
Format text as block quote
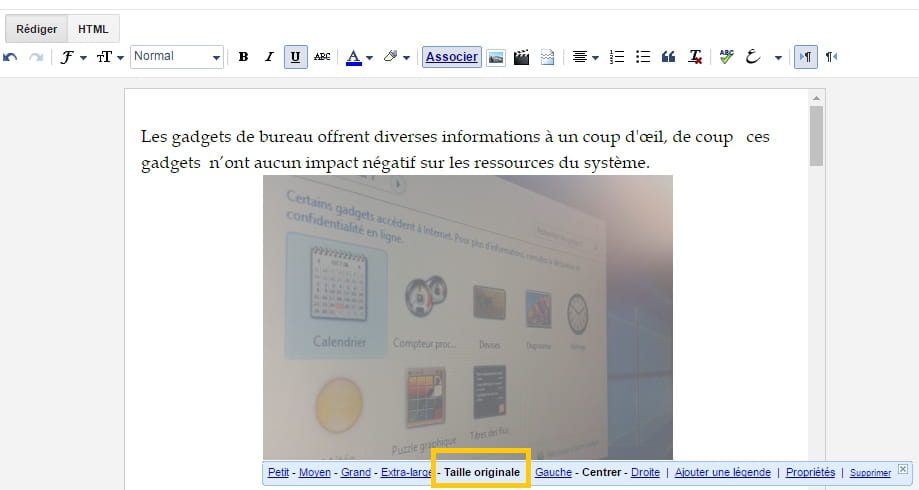[x=669, y=57]
